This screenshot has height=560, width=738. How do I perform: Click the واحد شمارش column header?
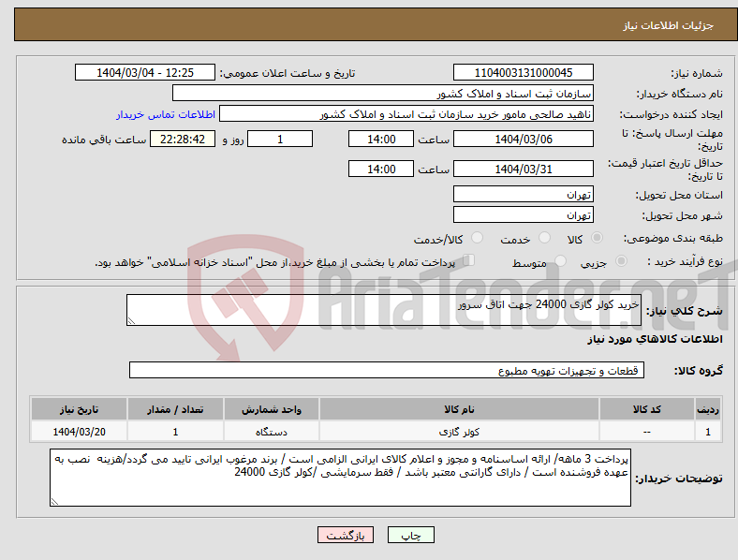point(272,409)
